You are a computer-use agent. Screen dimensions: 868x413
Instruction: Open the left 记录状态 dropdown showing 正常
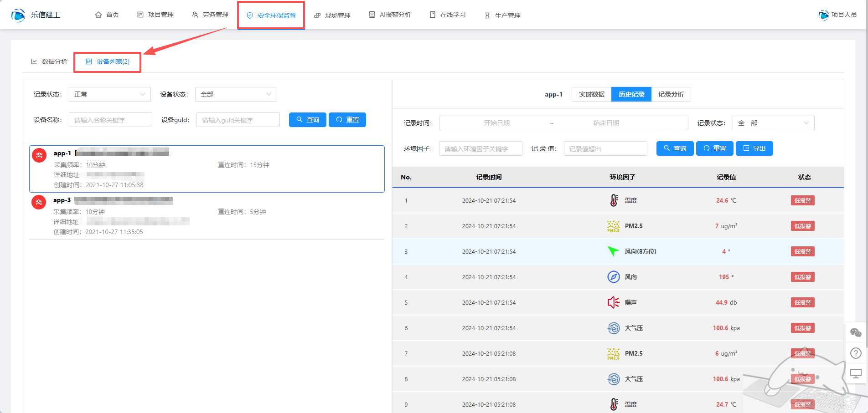click(x=109, y=94)
